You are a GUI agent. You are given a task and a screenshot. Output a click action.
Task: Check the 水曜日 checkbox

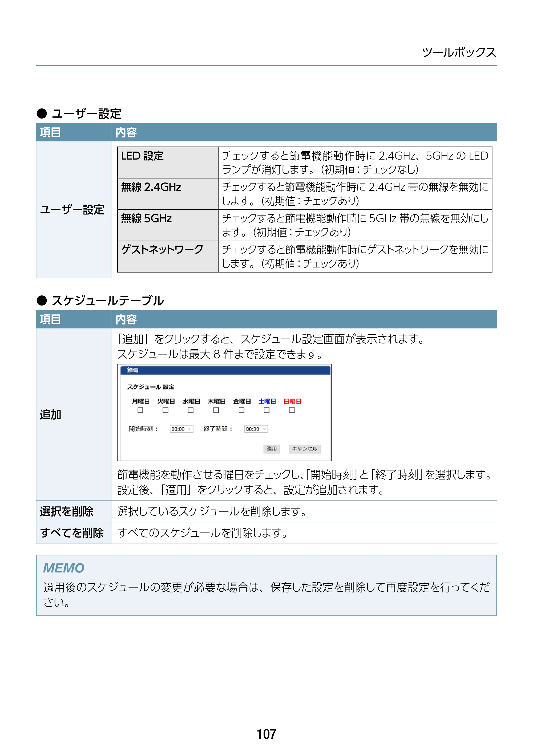coord(191,410)
